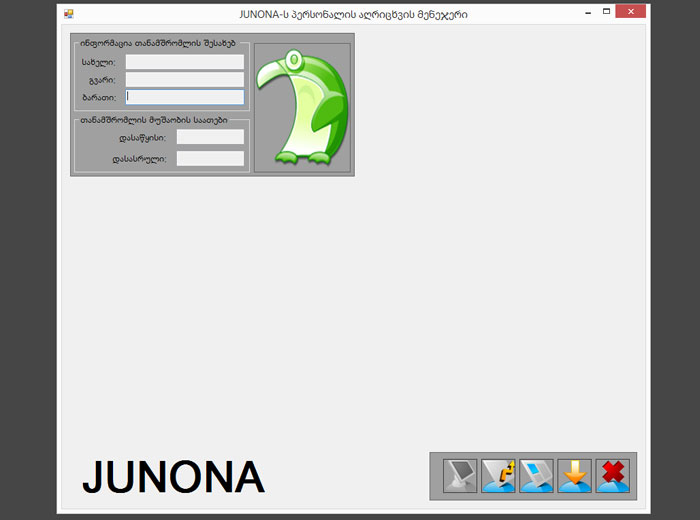
Task: Maximize the JUNONA window
Action: (606, 12)
